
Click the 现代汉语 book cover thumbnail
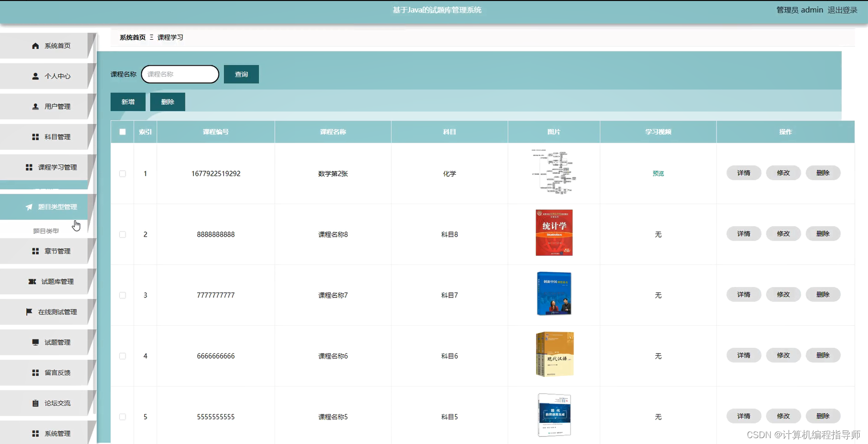[554, 354]
